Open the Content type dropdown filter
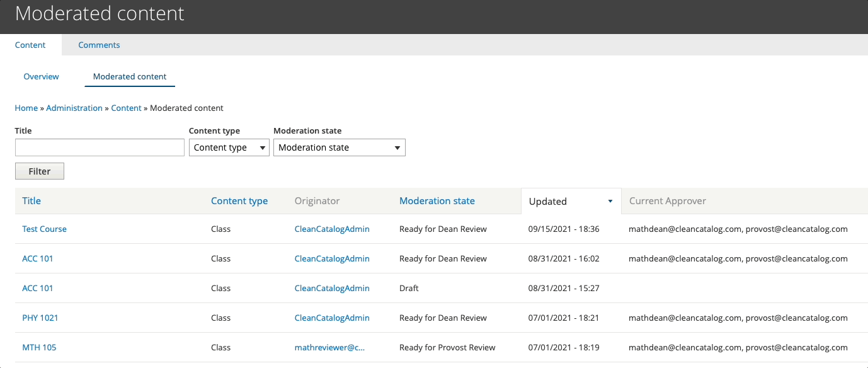Image resolution: width=868 pixels, height=368 pixels. coord(229,147)
